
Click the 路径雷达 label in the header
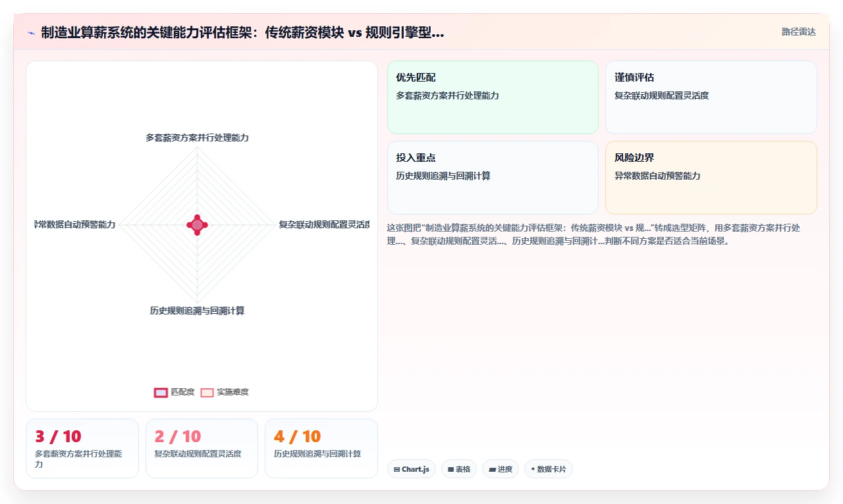(x=798, y=32)
